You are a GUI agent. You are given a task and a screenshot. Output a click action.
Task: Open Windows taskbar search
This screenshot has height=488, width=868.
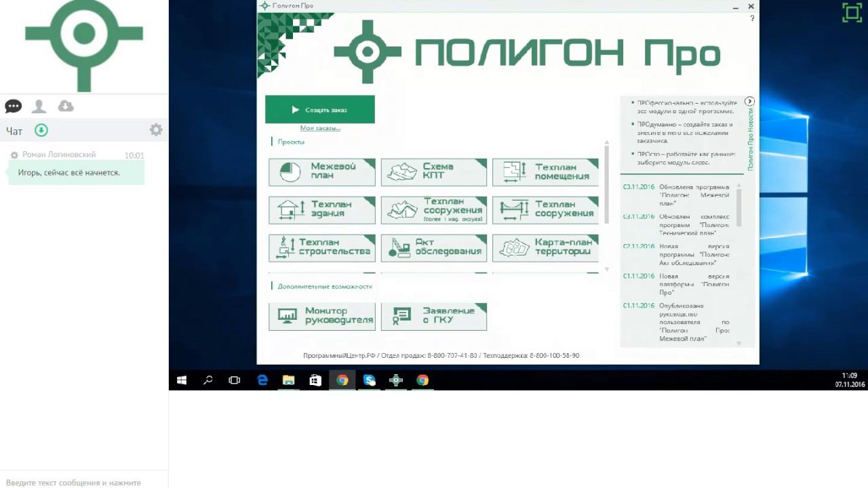pos(208,380)
